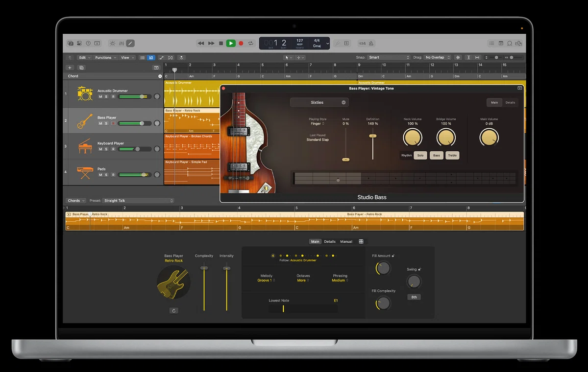Switch to Details tab in Studio Bass
588x372 pixels.
click(510, 102)
